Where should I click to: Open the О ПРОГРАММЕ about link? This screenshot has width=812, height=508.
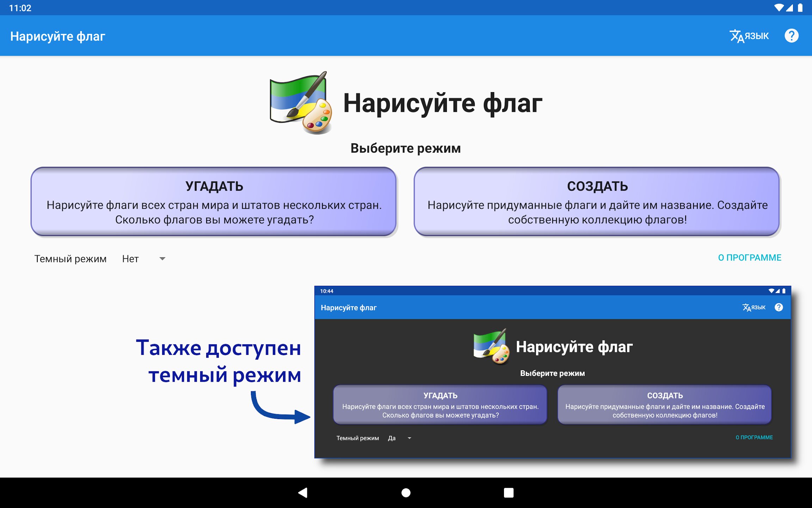pos(749,258)
